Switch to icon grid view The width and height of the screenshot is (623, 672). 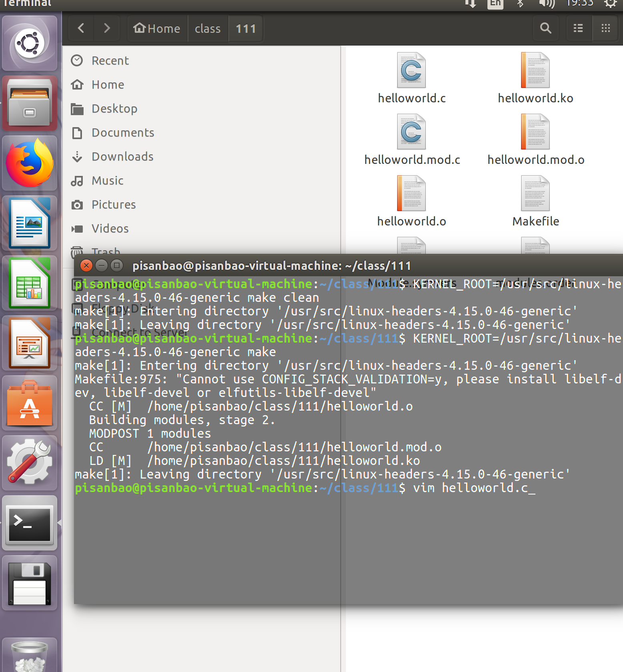605,28
